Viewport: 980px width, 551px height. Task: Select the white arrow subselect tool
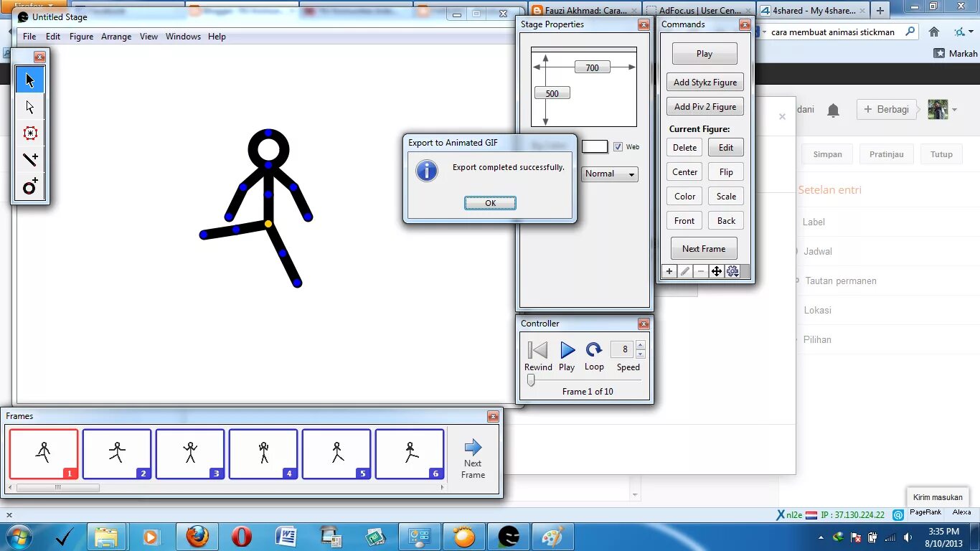pyautogui.click(x=30, y=107)
